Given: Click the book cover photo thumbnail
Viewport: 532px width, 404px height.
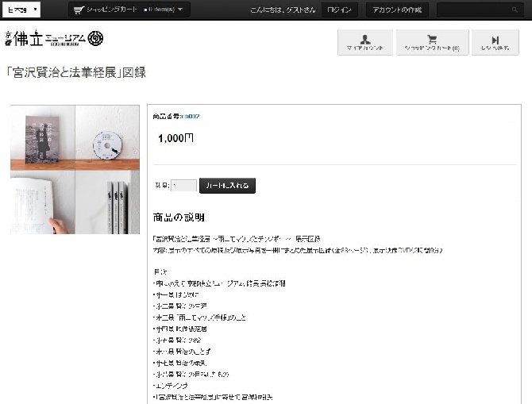Looking at the screenshot, I should pyautogui.click(x=42, y=138).
